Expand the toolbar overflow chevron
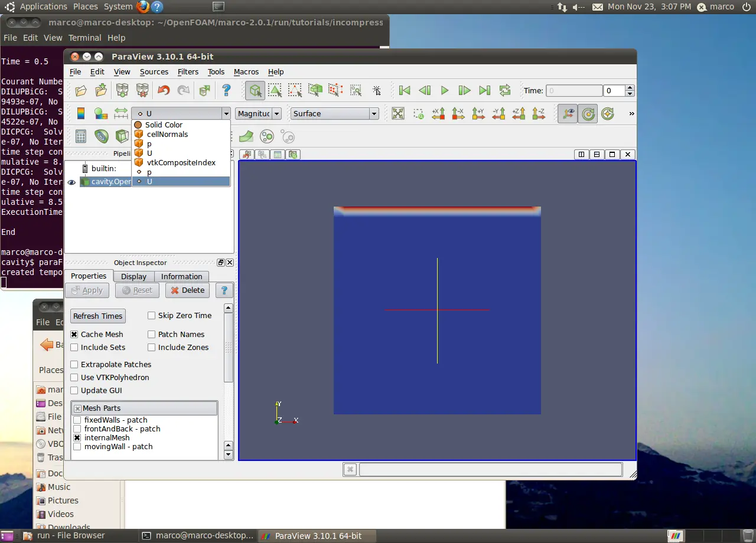Screen dimensions: 756x543 pyautogui.click(x=631, y=113)
